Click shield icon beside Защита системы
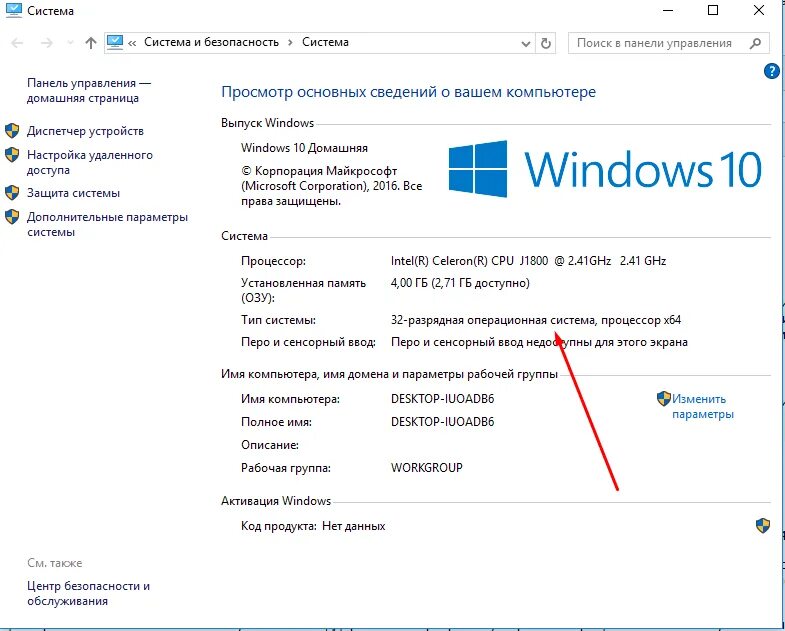Image resolution: width=785 pixels, height=631 pixels. coord(12,193)
